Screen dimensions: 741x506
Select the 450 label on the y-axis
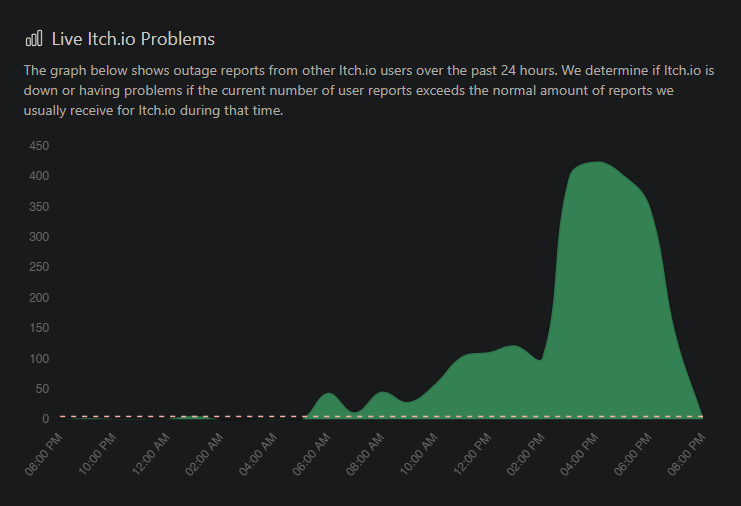tap(40, 146)
